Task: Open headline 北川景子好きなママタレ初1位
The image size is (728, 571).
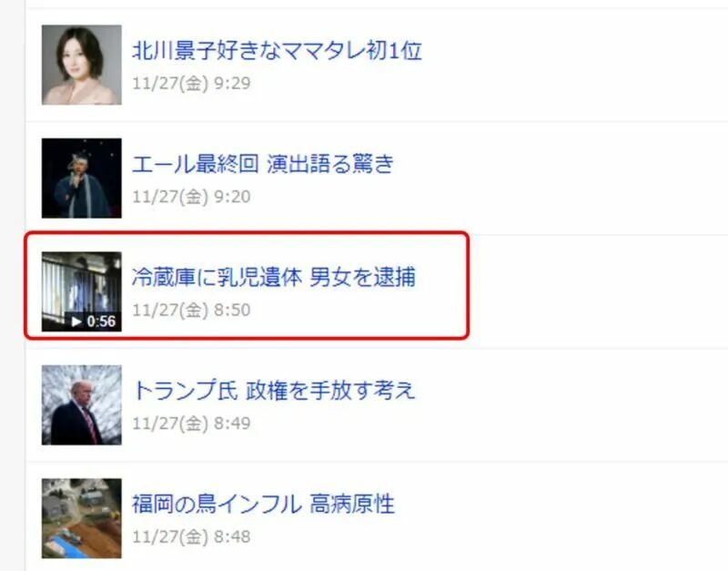Action: pos(278,50)
